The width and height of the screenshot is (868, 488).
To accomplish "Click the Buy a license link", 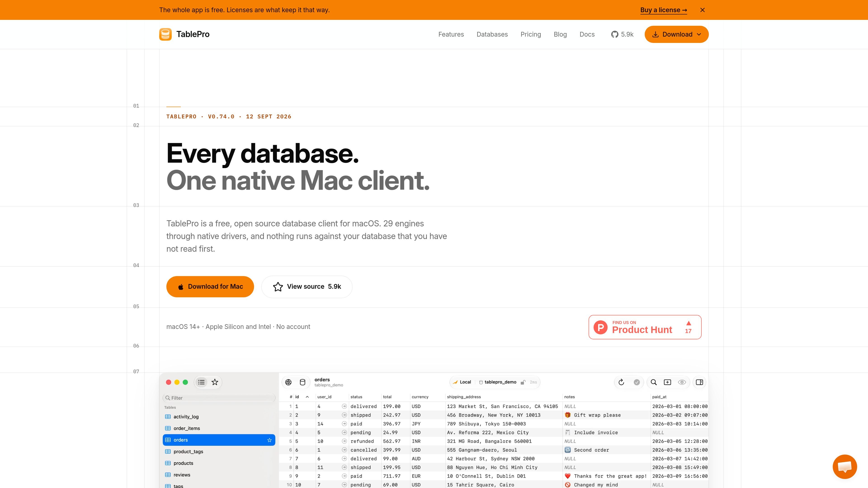I will tap(664, 10).
